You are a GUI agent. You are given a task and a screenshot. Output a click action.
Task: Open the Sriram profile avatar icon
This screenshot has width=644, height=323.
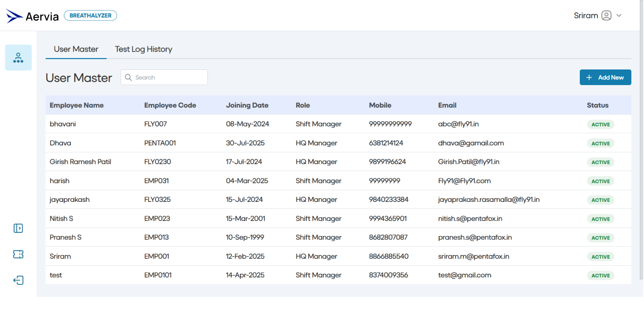[x=606, y=15]
